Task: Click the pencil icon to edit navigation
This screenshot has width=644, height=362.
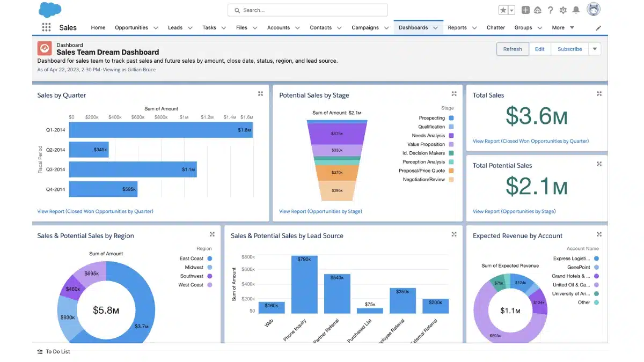Action: point(598,28)
